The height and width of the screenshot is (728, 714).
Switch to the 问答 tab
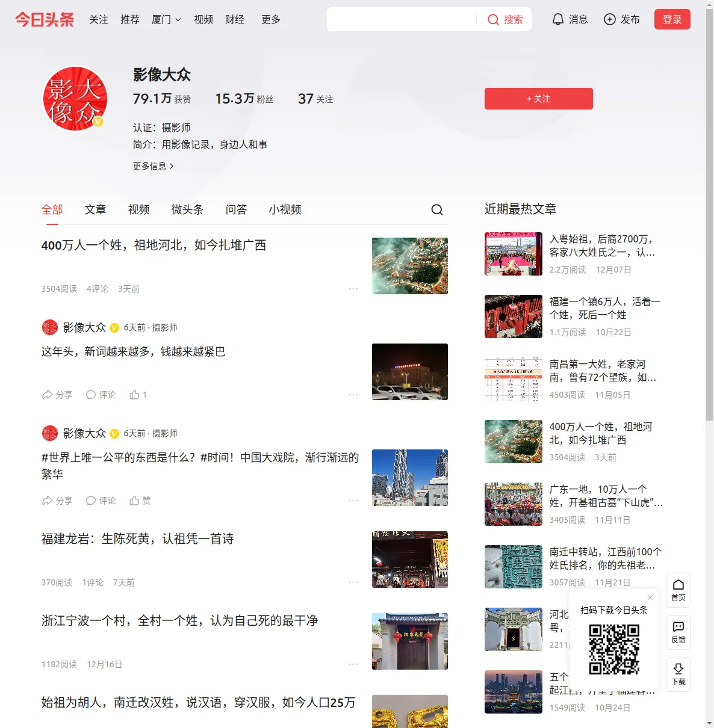237,209
